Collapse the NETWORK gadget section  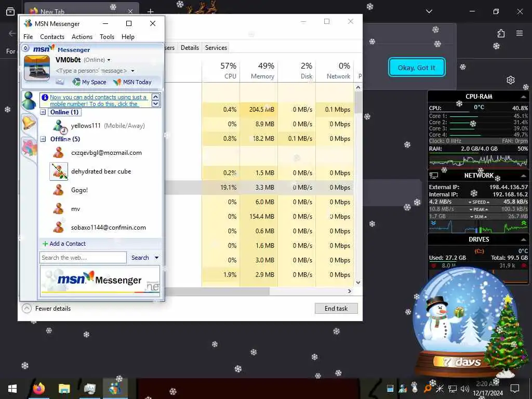tap(524, 176)
